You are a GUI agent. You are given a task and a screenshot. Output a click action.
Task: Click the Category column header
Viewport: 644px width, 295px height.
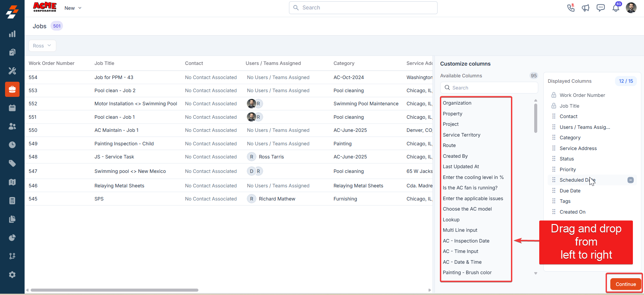[344, 63]
